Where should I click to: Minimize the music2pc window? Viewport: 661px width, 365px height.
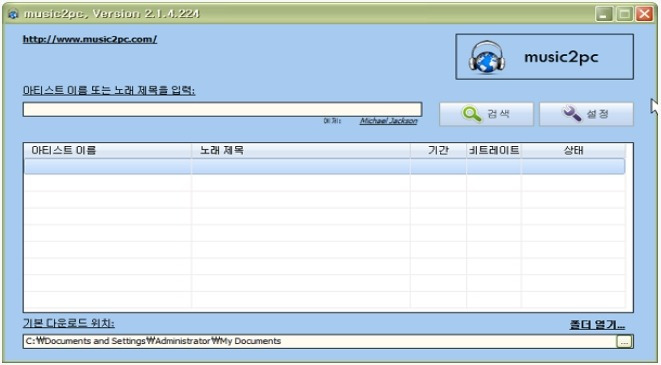(x=604, y=14)
